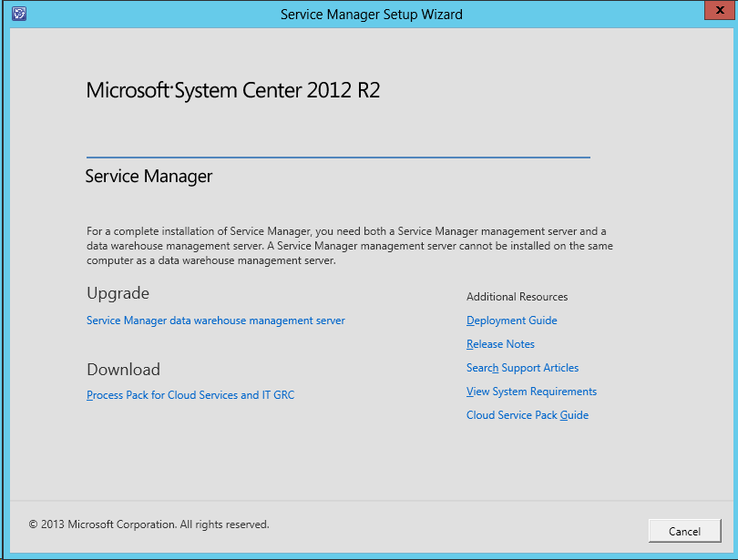View the Release Notes
Screen dimensions: 738x560
(x=500, y=344)
